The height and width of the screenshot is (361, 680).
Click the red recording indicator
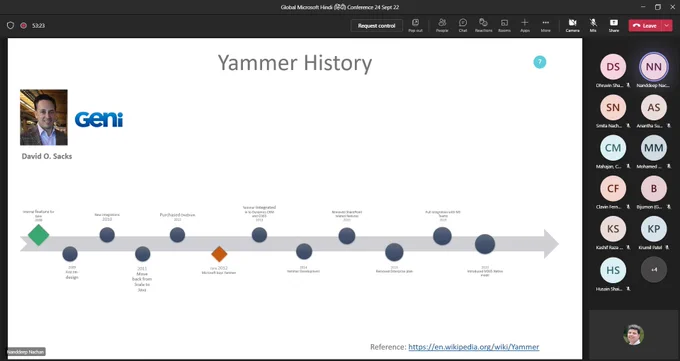[x=23, y=26]
